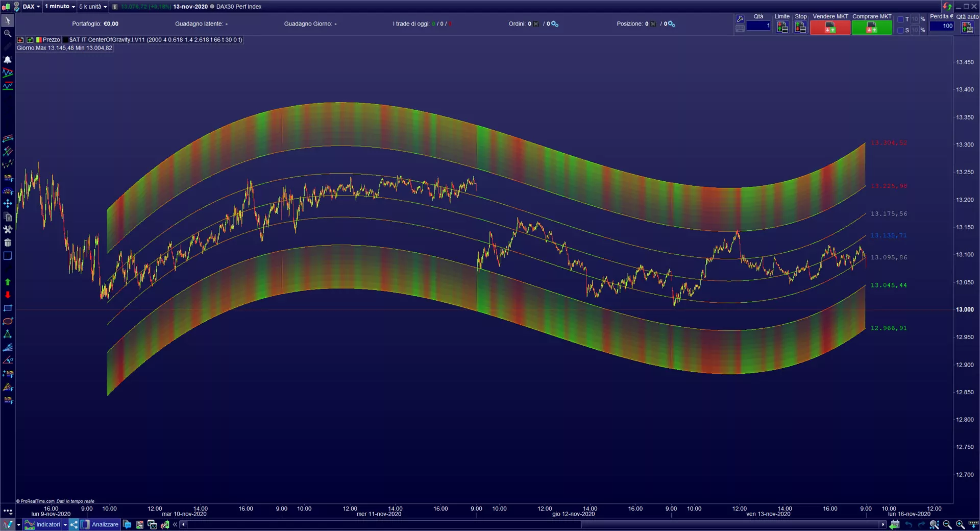Image resolution: width=980 pixels, height=531 pixels.
Task: Expand the three dots toolbar menu
Action: pos(8,511)
